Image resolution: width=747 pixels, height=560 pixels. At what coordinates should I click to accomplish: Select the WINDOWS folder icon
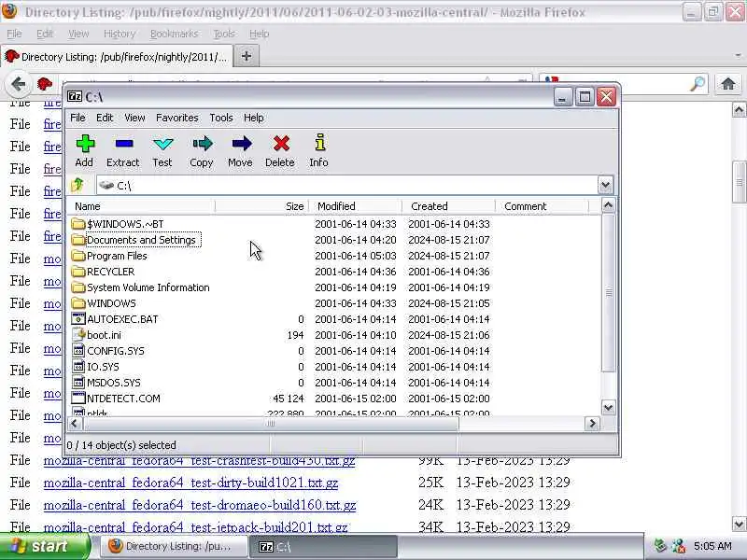[x=78, y=303]
